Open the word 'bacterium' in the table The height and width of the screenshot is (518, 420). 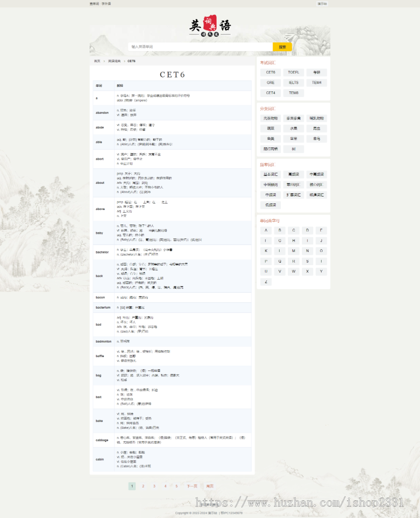[x=103, y=308]
